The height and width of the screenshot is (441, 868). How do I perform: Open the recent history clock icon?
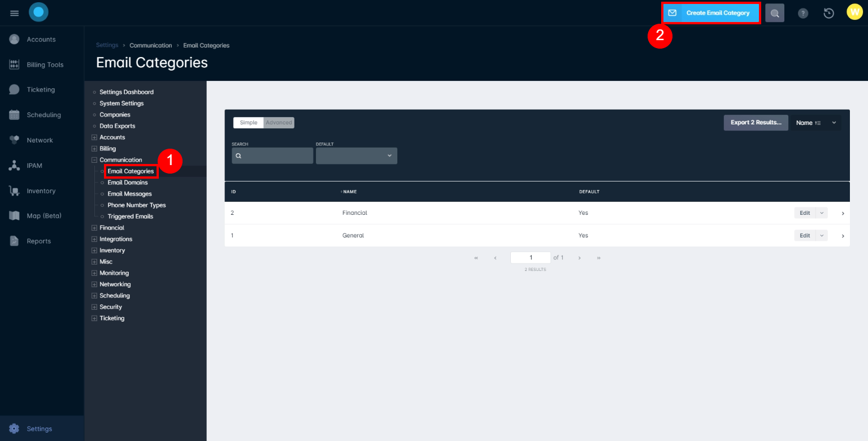click(828, 12)
